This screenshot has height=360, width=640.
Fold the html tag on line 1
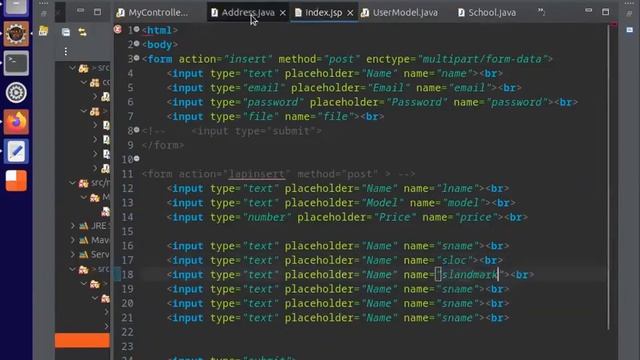click(x=136, y=29)
